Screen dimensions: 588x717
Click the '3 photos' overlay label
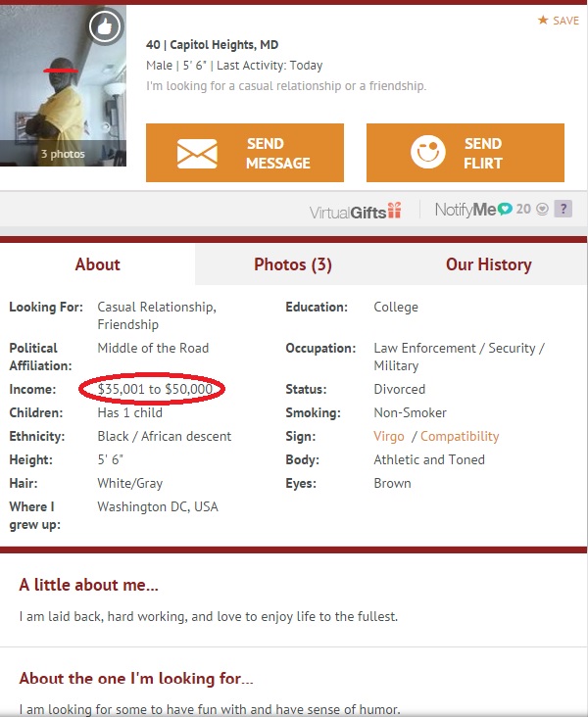(x=63, y=154)
